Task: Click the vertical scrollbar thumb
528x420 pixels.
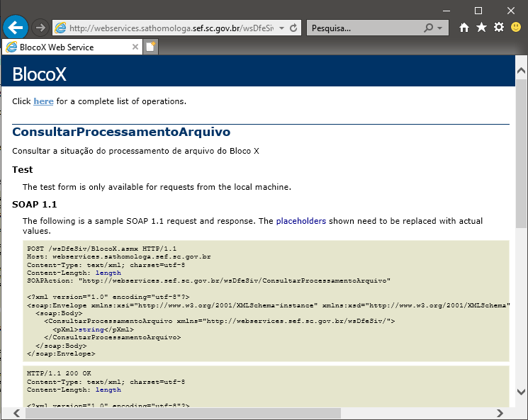Action: (521, 154)
